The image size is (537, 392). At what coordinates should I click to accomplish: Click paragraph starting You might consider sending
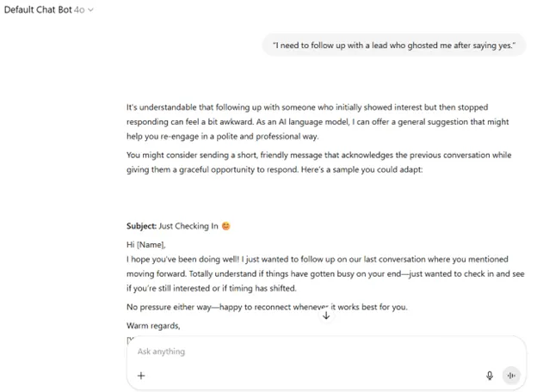[318, 162]
